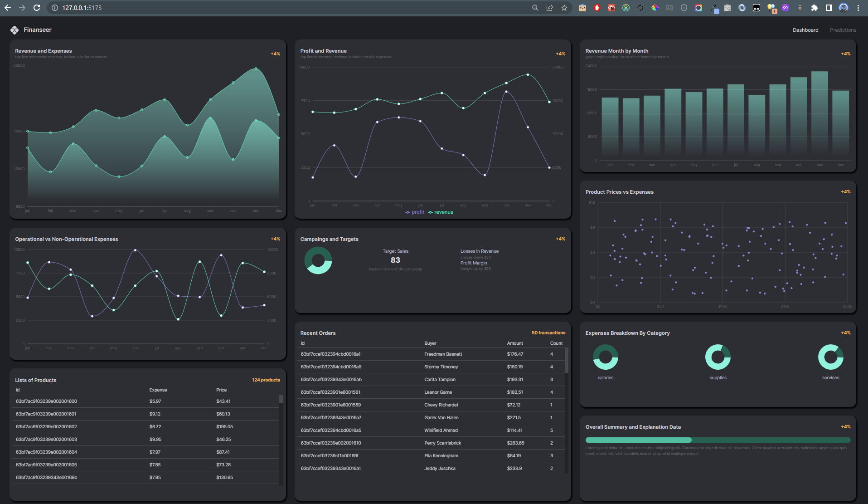Click the Price column header in Lists of Products
This screenshot has width=868, height=504.
click(x=222, y=390)
